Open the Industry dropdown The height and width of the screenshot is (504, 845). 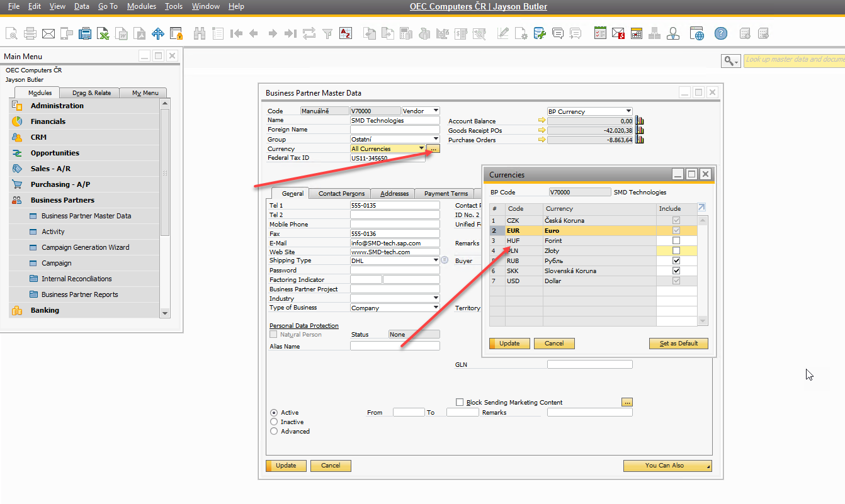click(436, 298)
